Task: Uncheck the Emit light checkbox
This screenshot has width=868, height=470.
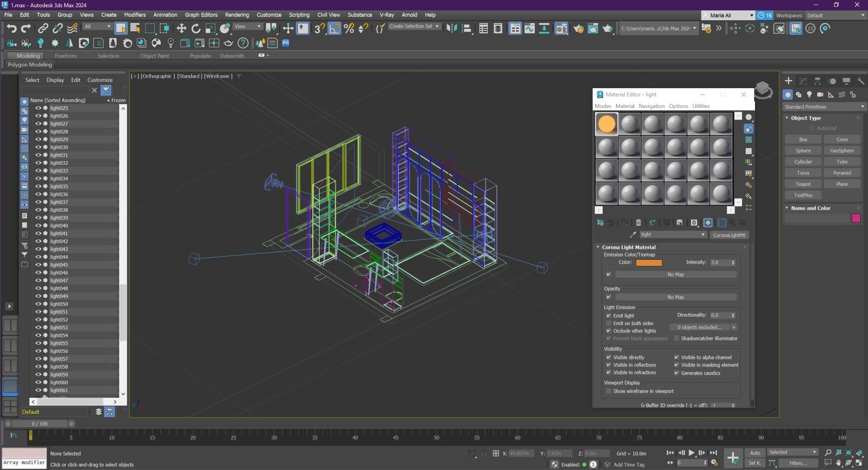Action: (x=609, y=316)
